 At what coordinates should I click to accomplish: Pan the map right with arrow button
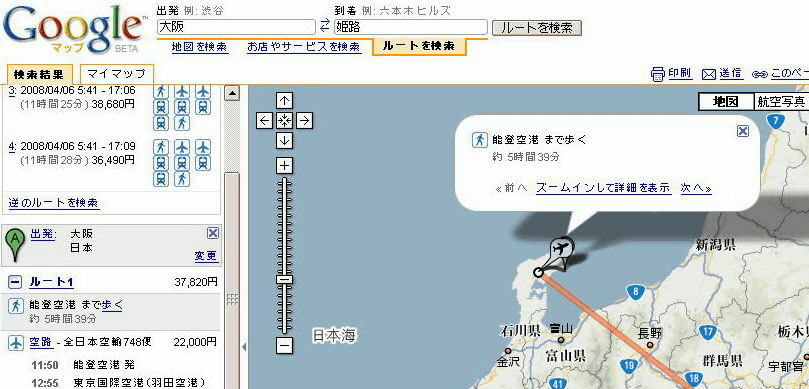[x=304, y=121]
